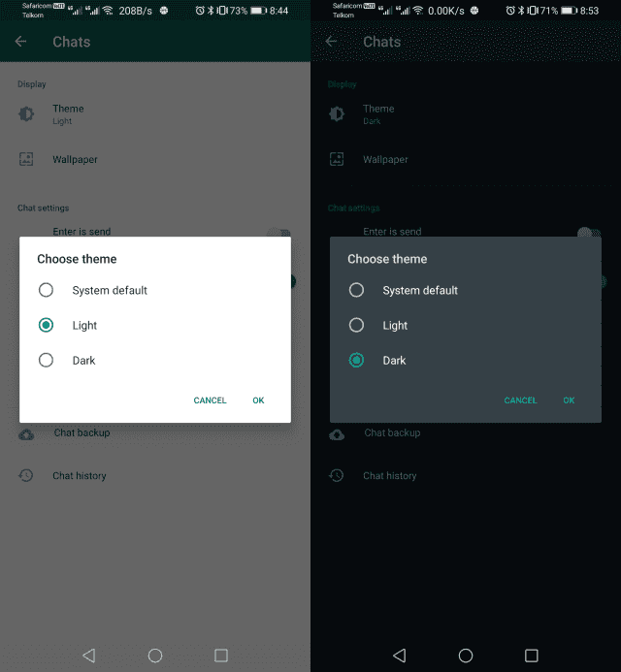Select Dark radio option in light dialog

[x=46, y=361]
